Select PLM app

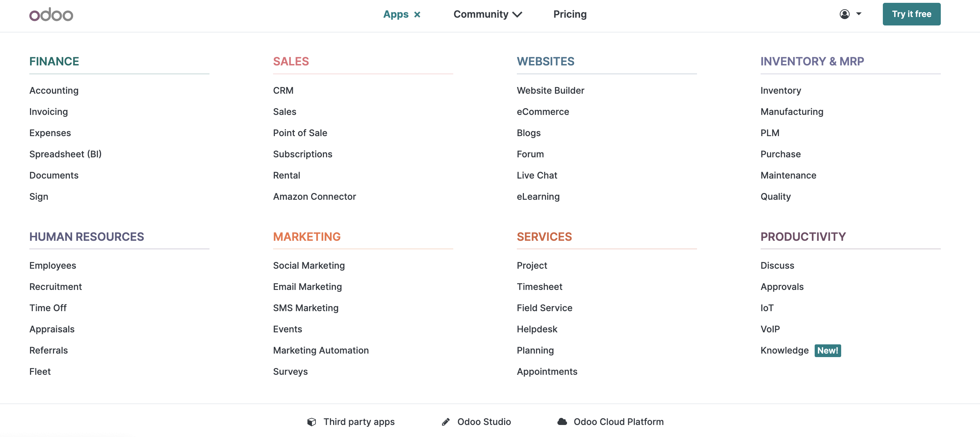770,133
